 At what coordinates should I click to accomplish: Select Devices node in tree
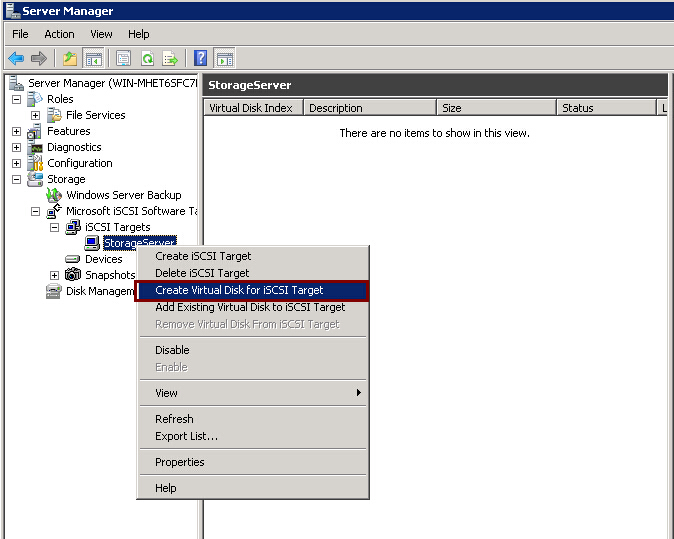(x=103, y=259)
